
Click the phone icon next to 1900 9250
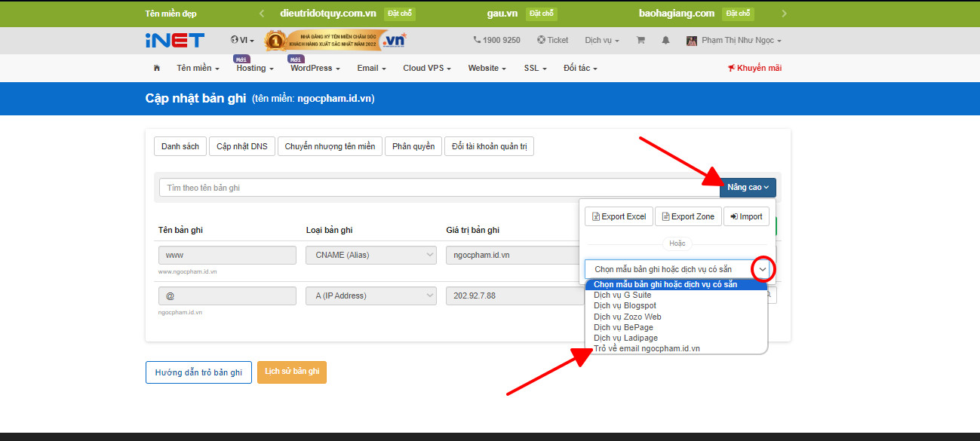point(476,40)
